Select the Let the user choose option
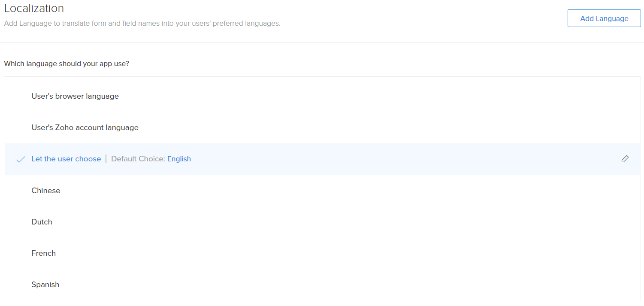 point(66,159)
